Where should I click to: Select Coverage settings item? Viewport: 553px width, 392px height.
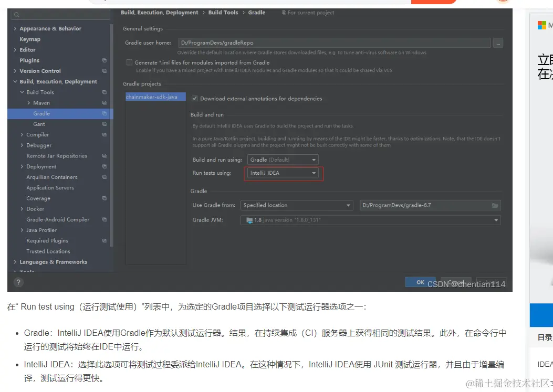[38, 198]
